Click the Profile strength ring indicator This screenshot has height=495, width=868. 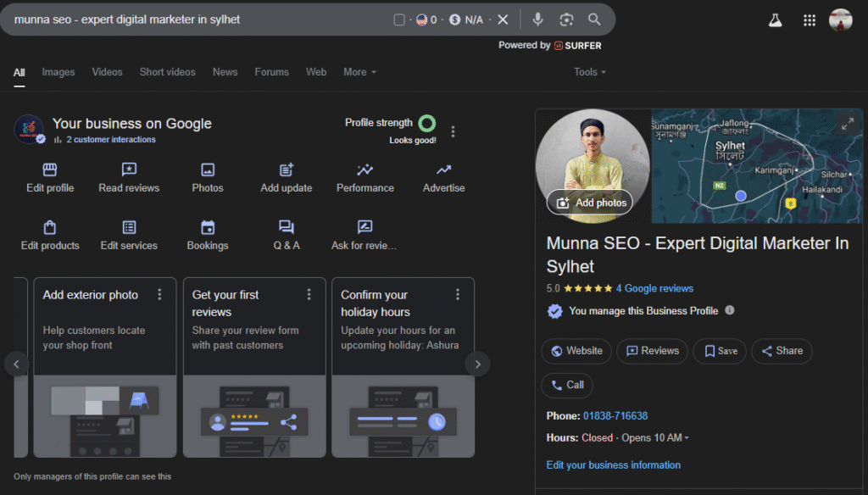(427, 123)
